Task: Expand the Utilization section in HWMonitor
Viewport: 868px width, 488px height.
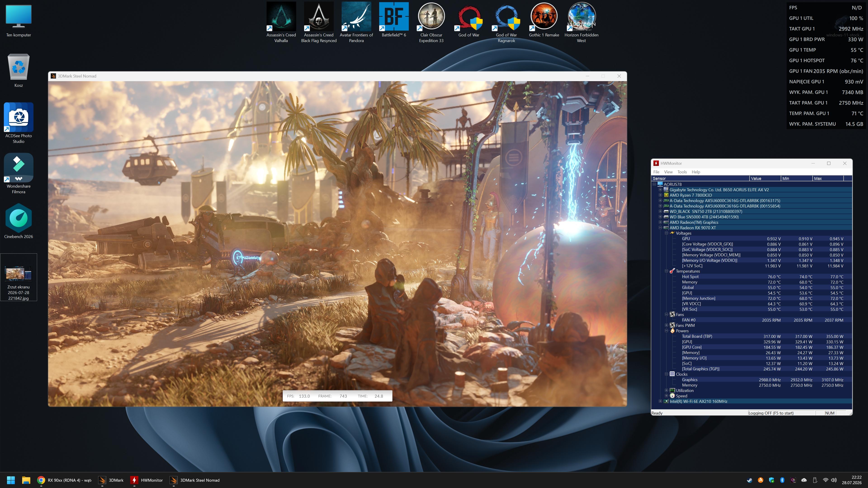Action: pos(666,390)
